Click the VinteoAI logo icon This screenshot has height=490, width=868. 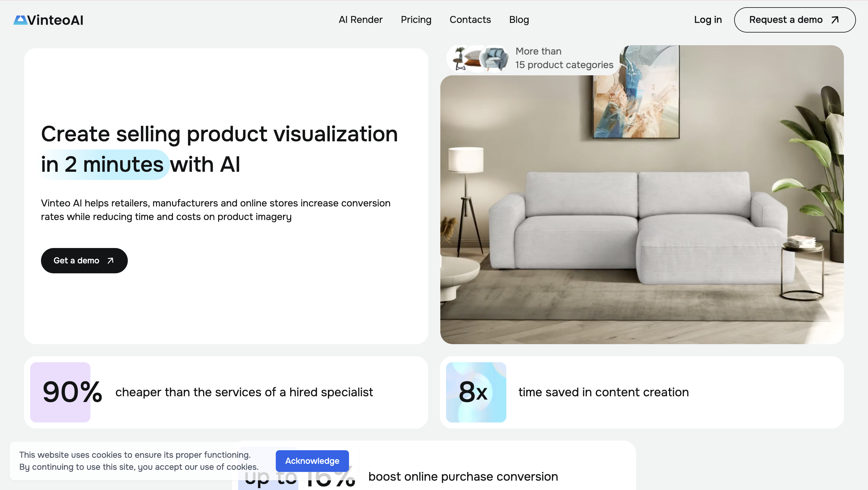click(x=20, y=20)
